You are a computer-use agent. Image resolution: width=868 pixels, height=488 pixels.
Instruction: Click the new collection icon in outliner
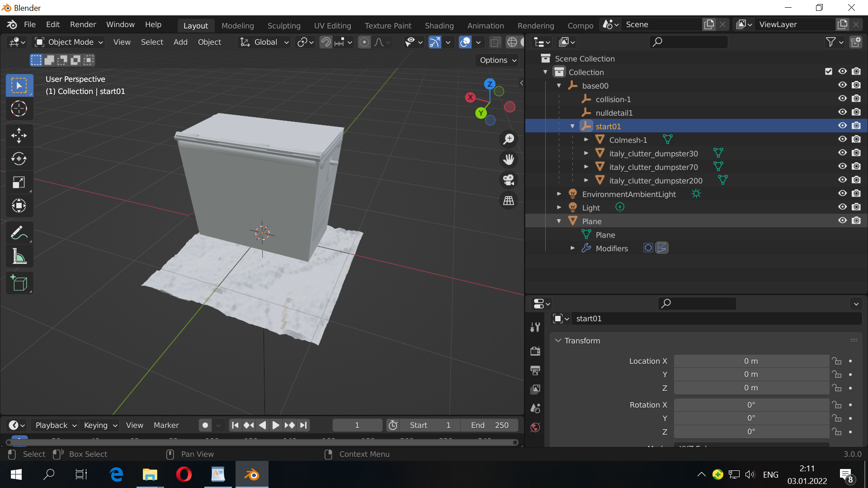click(855, 42)
